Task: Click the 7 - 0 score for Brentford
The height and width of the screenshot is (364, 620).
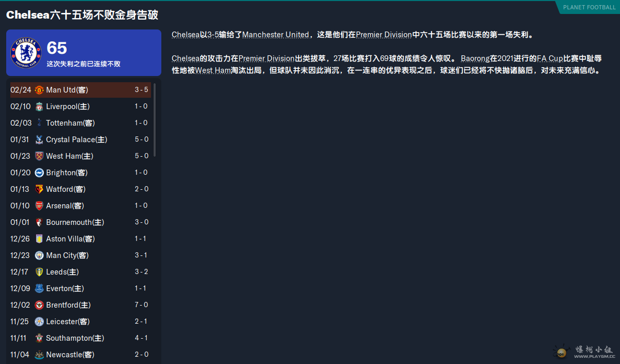Action: click(142, 305)
